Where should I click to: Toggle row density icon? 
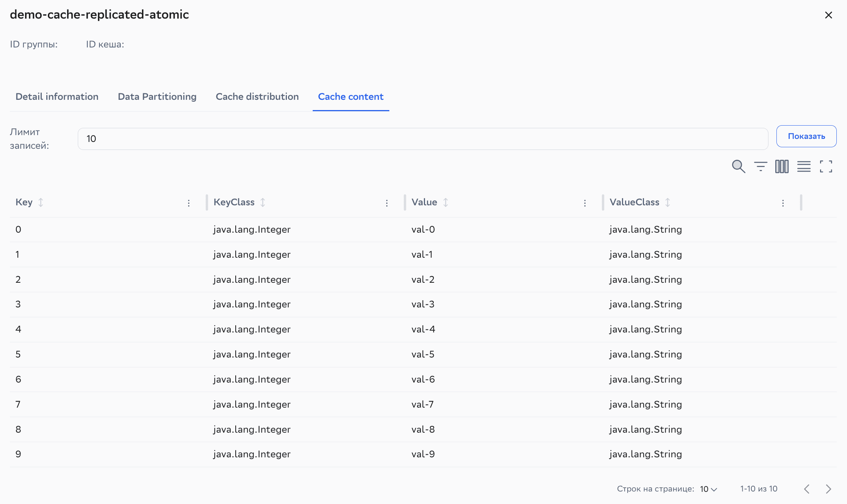(x=804, y=166)
